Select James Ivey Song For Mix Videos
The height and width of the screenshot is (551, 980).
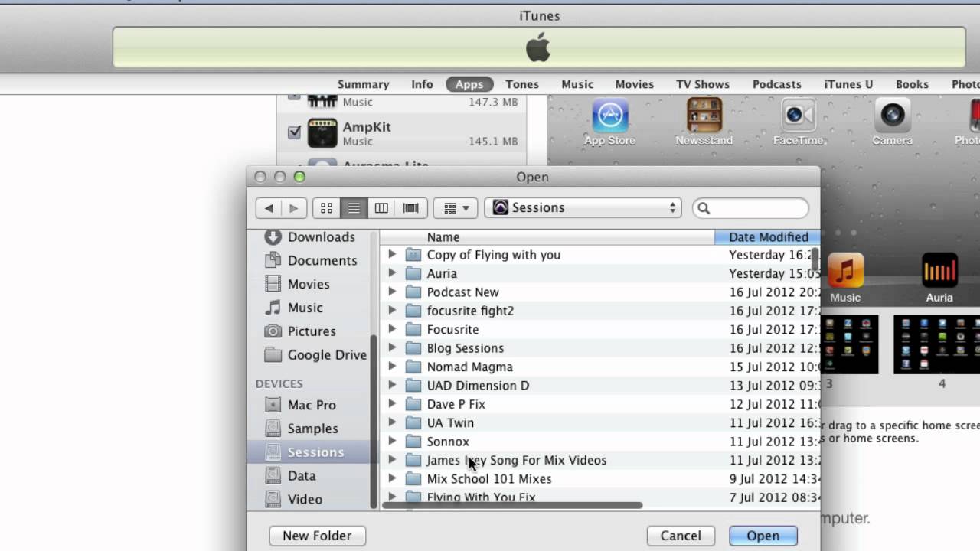[x=599, y=460]
